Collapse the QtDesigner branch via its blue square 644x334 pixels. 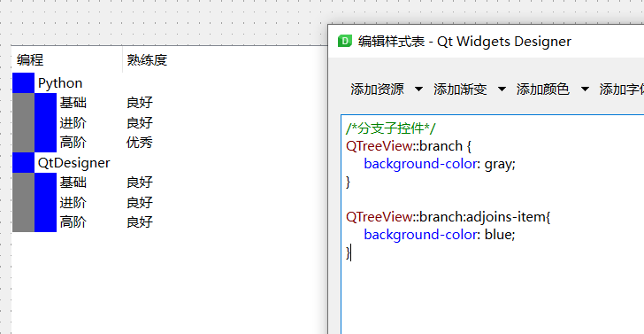[x=23, y=163]
